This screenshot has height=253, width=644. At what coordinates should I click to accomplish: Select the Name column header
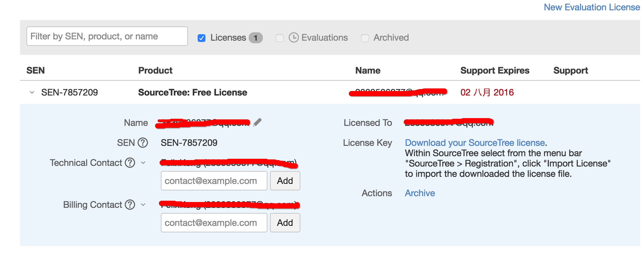[368, 70]
